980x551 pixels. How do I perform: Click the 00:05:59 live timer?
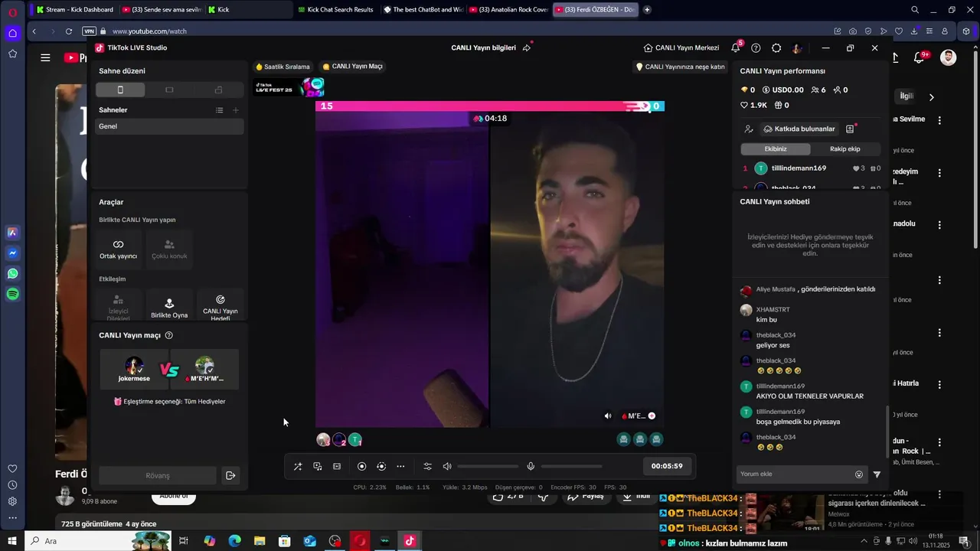tap(667, 466)
